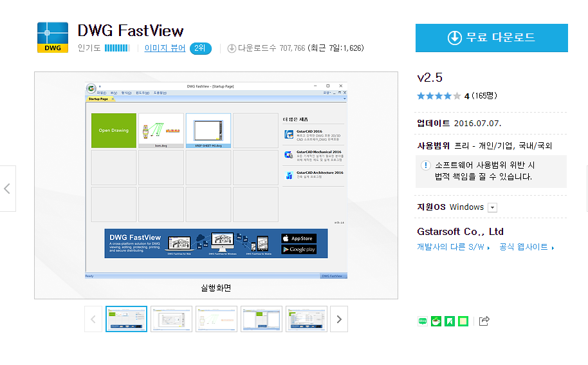Click the free download button (무료 다운로드)

492,38
